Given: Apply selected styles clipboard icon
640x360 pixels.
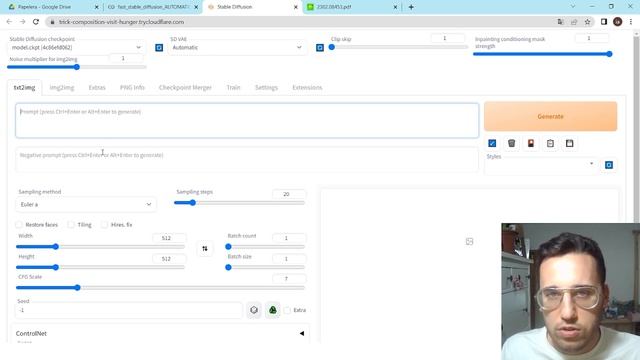Looking at the screenshot, I should pyautogui.click(x=550, y=143).
